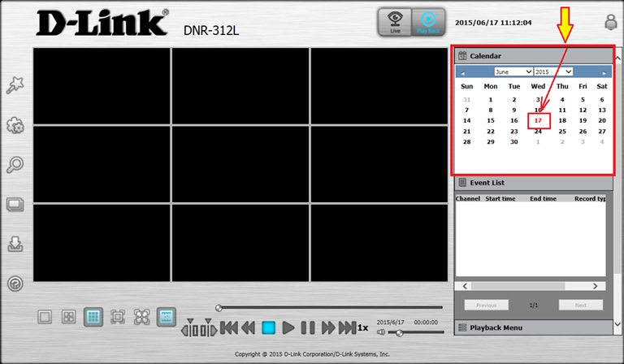This screenshot has width=624, height=364.
Task: Open the Event List panel header
Action: coord(531,183)
